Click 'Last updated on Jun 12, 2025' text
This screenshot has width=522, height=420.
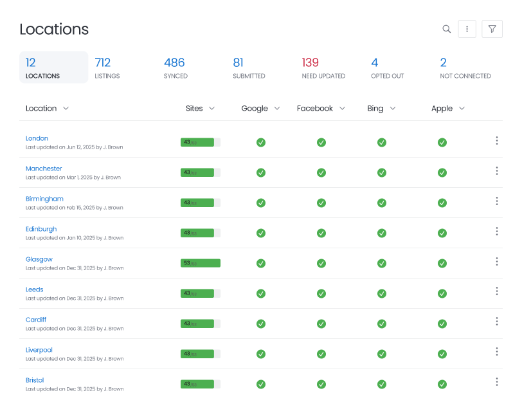(60, 147)
